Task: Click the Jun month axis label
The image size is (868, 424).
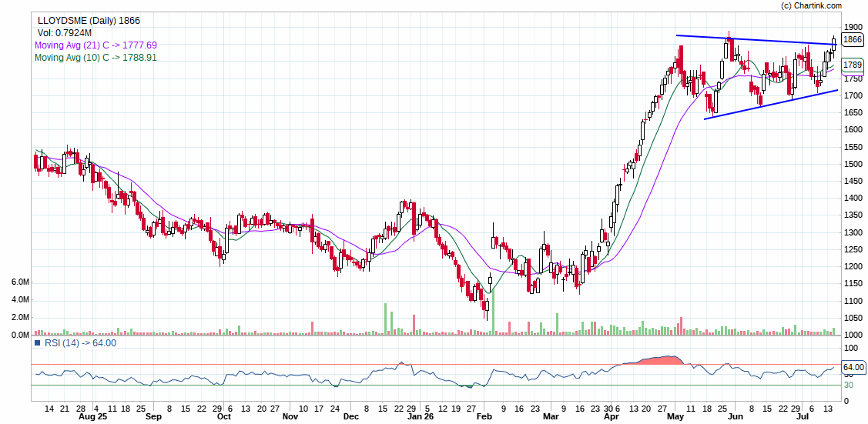Action: click(x=735, y=416)
